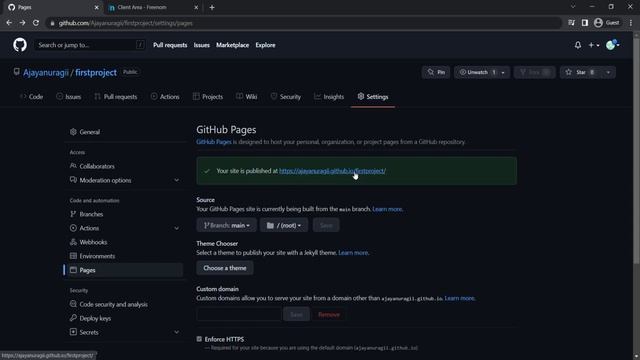Open the GitHub logo homepage

[20, 45]
